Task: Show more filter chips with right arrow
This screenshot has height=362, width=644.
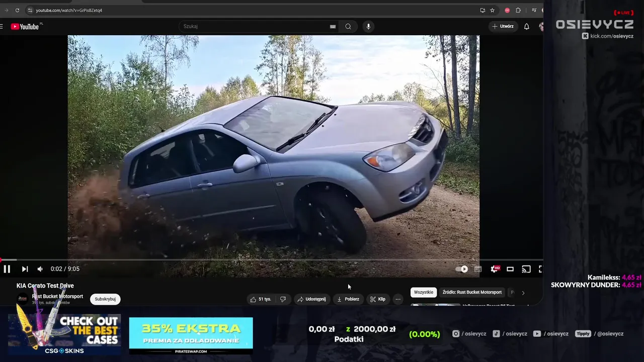Action: 523,293
